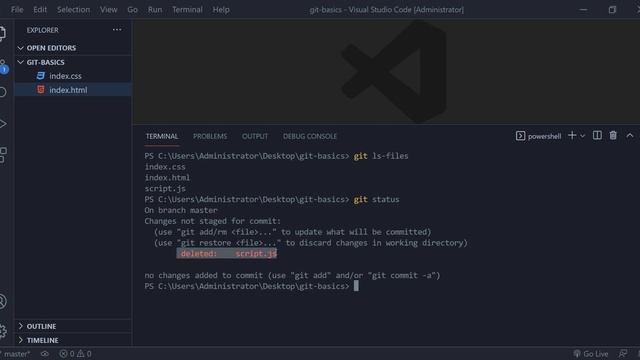Expand the Timeline section

[20, 340]
